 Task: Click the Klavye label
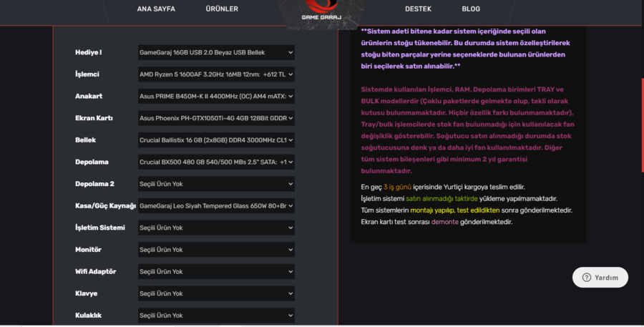87,293
